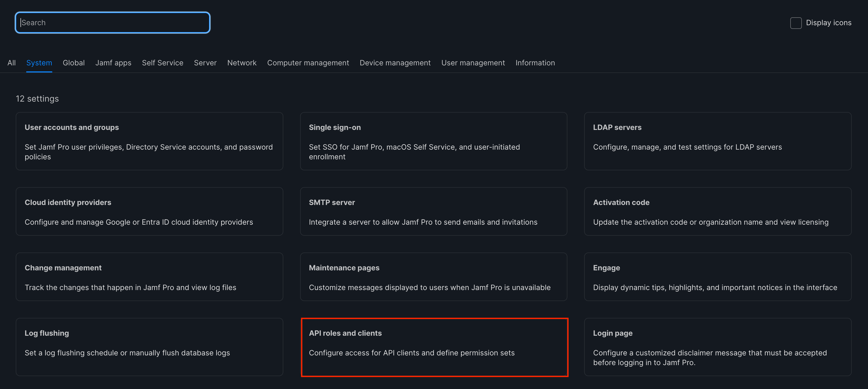The image size is (868, 389).
Task: Open User accounts and groups settings
Action: (149, 141)
